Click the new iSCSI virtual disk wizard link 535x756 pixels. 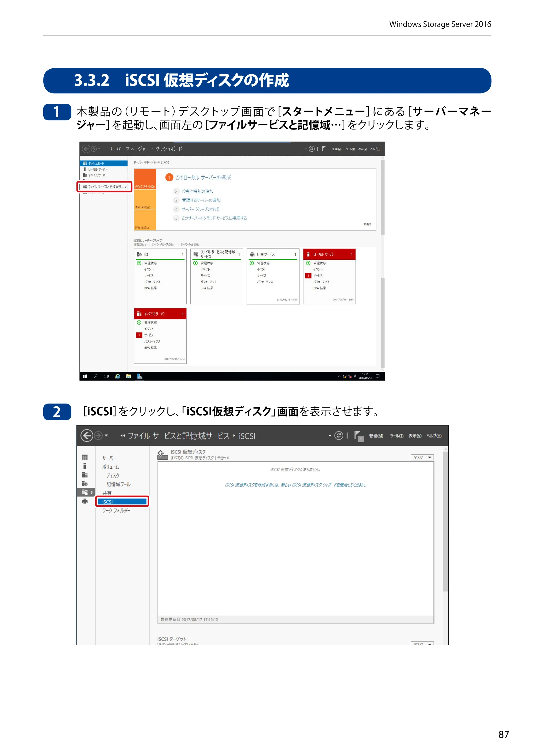tap(295, 485)
